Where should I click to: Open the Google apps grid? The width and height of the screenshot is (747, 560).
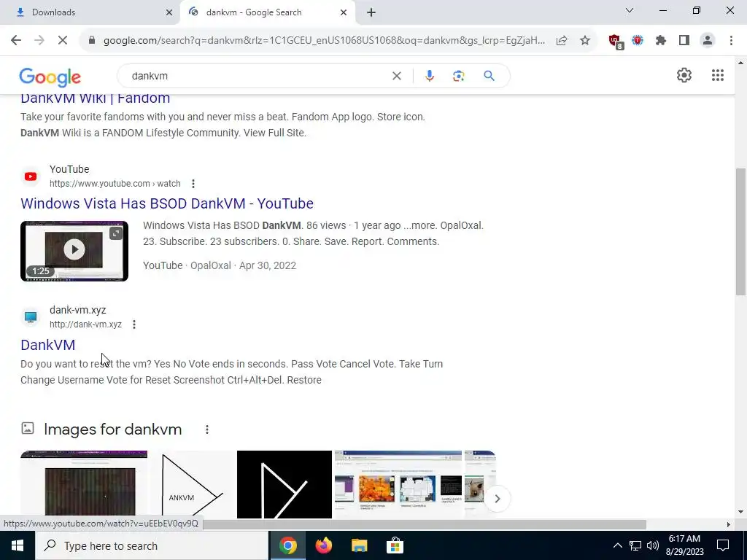coord(718,75)
